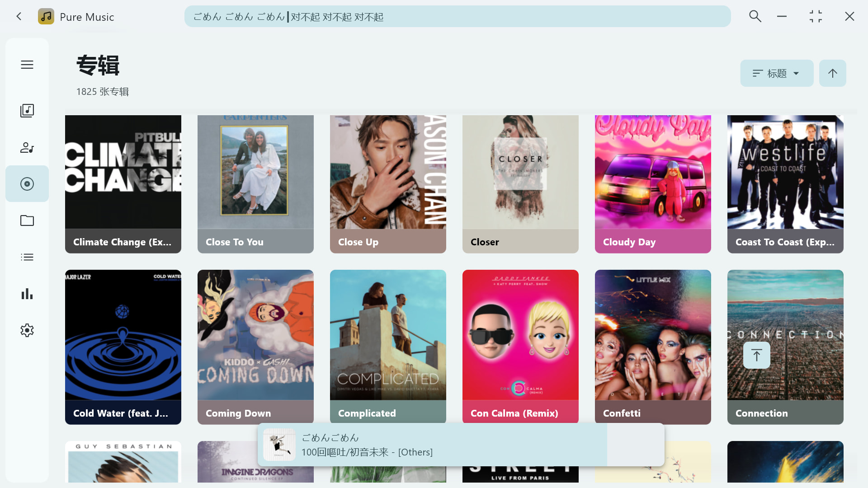The image size is (868, 488).
Task: Click the 专辑 page heading
Action: pos(98,66)
